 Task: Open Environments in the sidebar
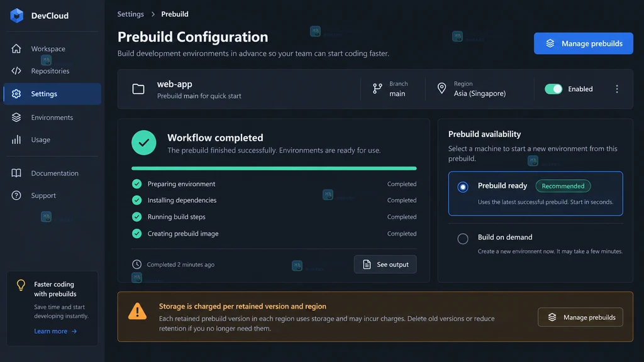tap(52, 118)
